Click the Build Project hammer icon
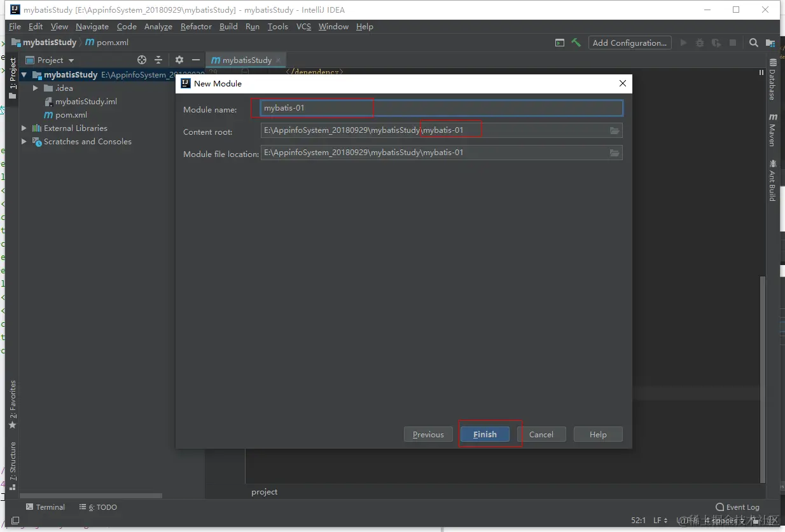The image size is (785, 532). click(576, 43)
